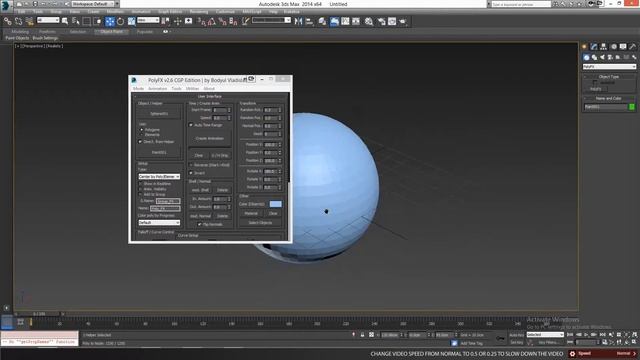Screen dimensions: 640x360
Task: Open the Graph Editors menu
Action: [170, 12]
